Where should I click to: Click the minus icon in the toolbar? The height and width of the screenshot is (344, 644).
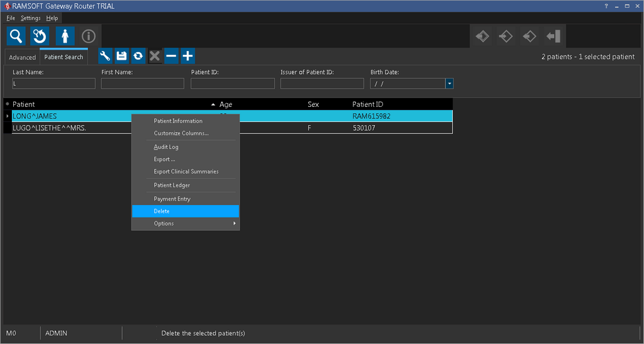pos(171,56)
